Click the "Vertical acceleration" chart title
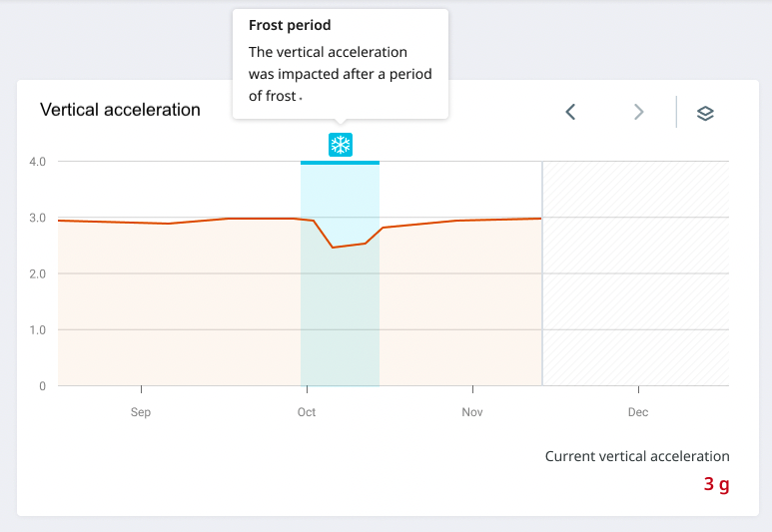The image size is (772, 532). pos(120,110)
